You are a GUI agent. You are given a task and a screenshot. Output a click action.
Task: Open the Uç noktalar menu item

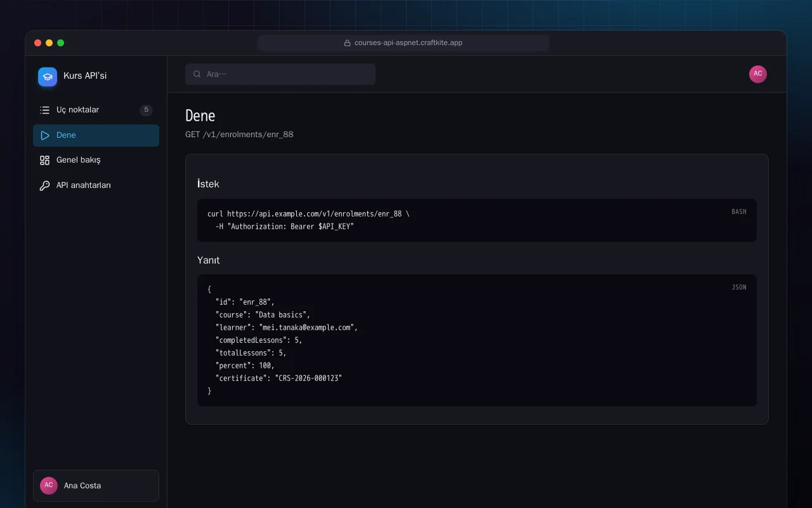click(96, 110)
